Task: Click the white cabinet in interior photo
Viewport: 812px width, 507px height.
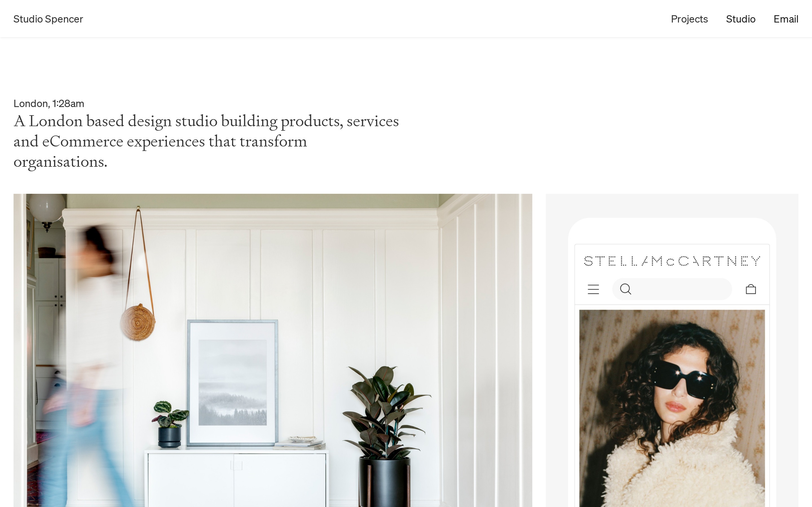Action: point(236,478)
